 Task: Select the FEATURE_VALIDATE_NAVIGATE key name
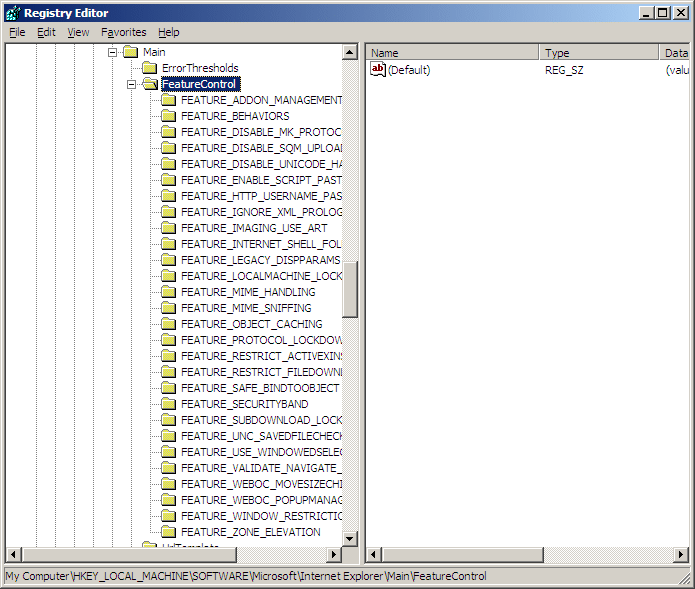pyautogui.click(x=261, y=468)
